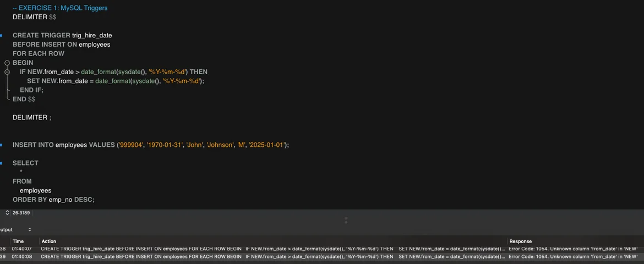This screenshot has height=264, width=644.
Task: Open the Output type dropdown
Action: (30, 229)
